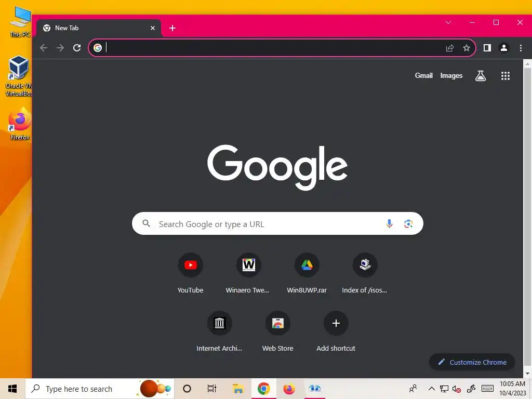Image resolution: width=532 pixels, height=399 pixels.
Task: Click the muted volume tray icon
Action: pos(457,389)
